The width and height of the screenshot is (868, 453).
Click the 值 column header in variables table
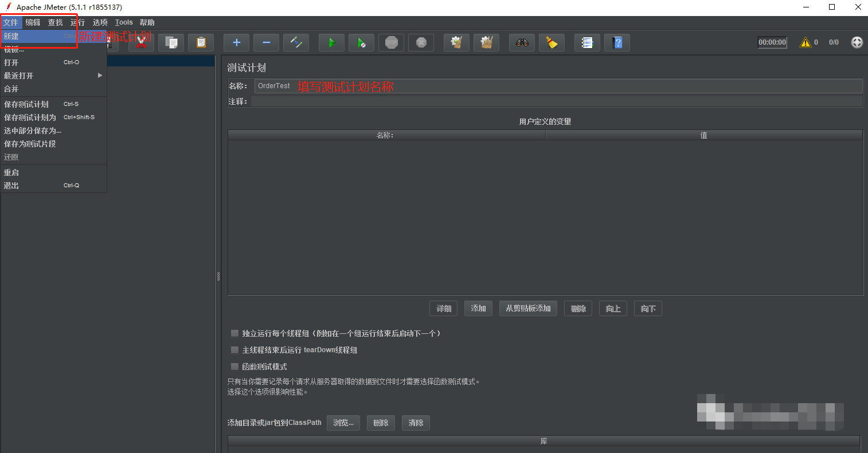point(704,135)
